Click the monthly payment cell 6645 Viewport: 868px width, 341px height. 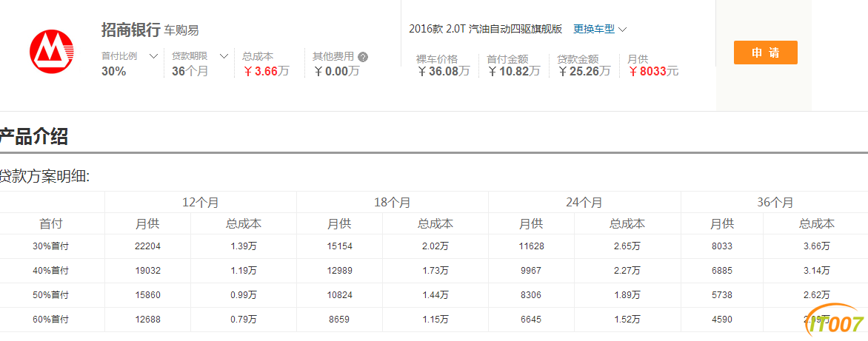(x=531, y=320)
